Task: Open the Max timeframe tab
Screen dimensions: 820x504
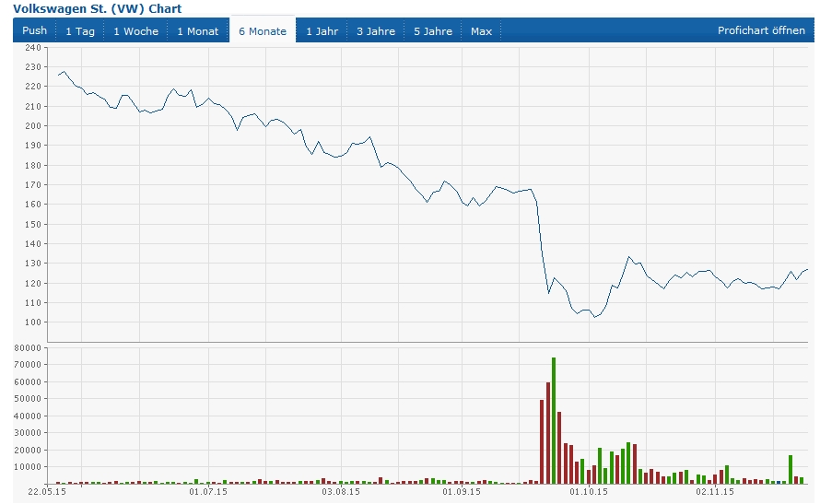Action: click(x=481, y=30)
